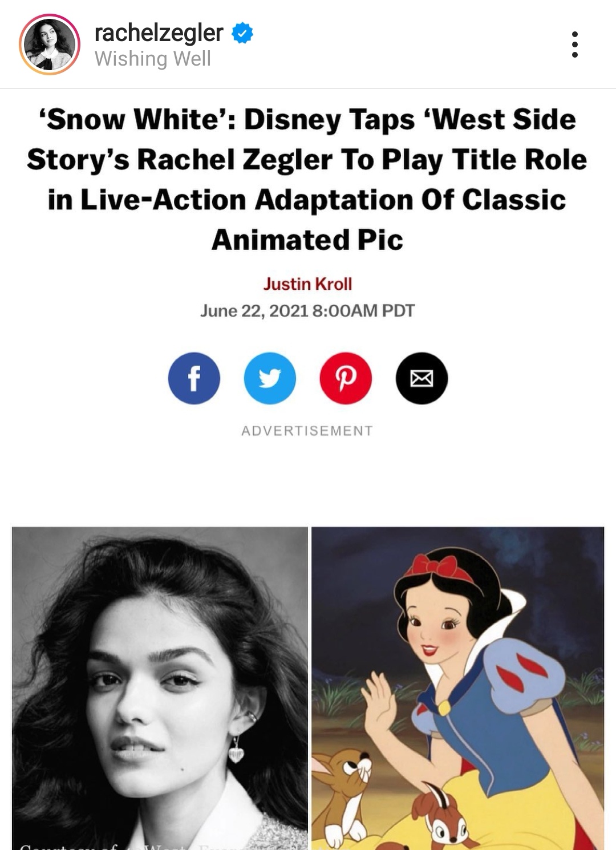This screenshot has width=616, height=850.
Task: Pin the article to Pinterest
Action: [x=346, y=378]
